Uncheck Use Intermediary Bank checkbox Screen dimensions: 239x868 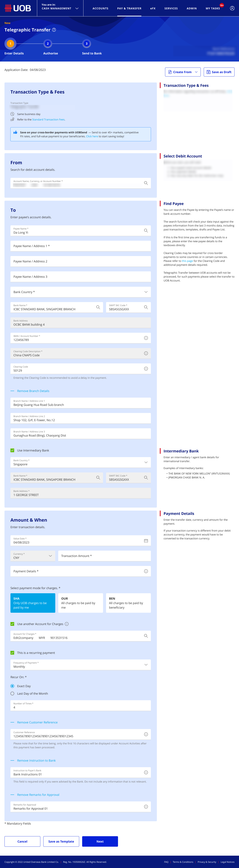pos(13,450)
